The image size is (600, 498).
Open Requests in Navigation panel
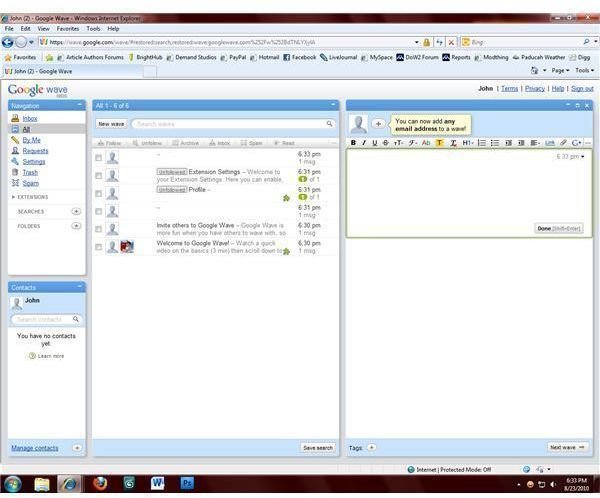[35, 151]
